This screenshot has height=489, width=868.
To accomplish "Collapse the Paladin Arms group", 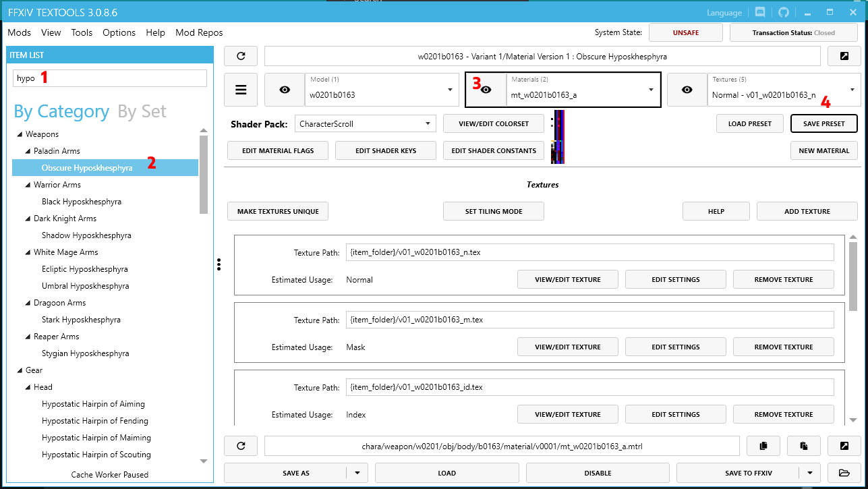I will (x=28, y=151).
